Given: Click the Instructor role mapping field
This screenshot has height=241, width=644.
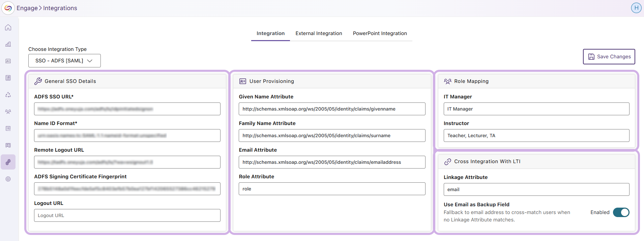Looking at the screenshot, I should tap(536, 135).
